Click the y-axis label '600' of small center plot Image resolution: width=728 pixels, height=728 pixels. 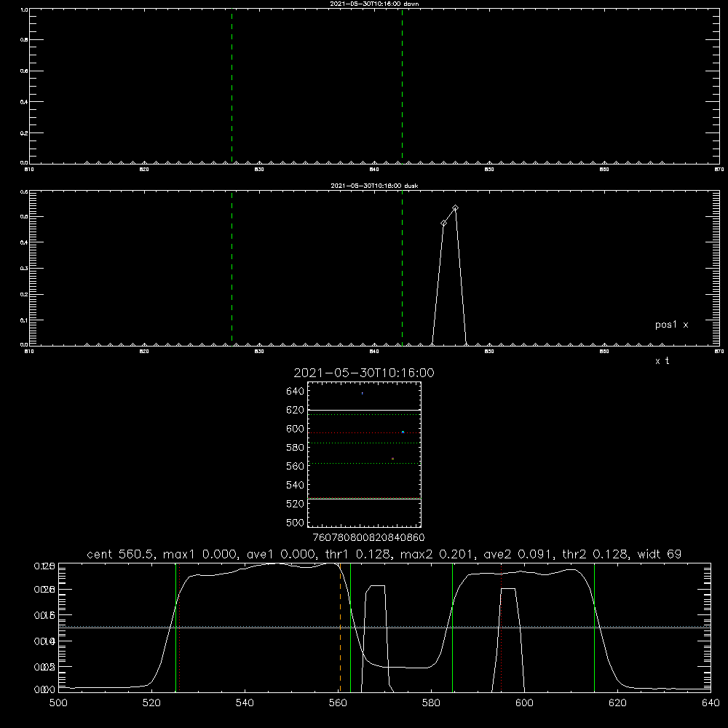pos(296,429)
